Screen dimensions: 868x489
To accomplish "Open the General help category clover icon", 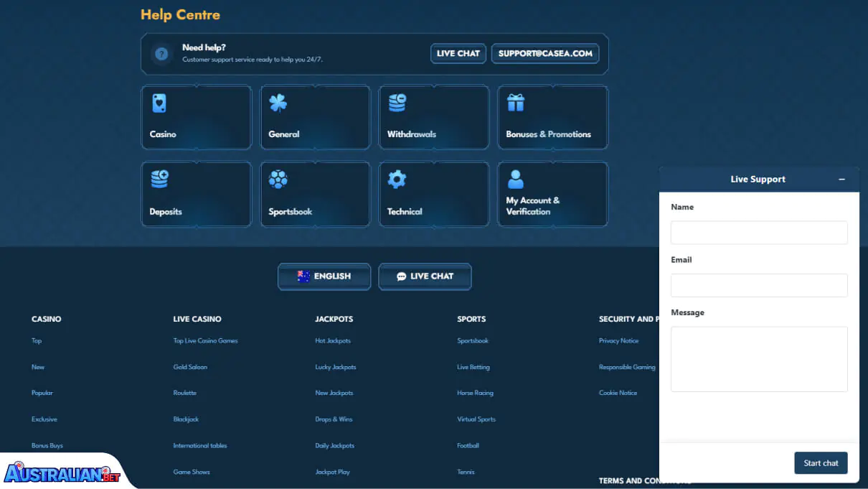I will click(x=278, y=103).
